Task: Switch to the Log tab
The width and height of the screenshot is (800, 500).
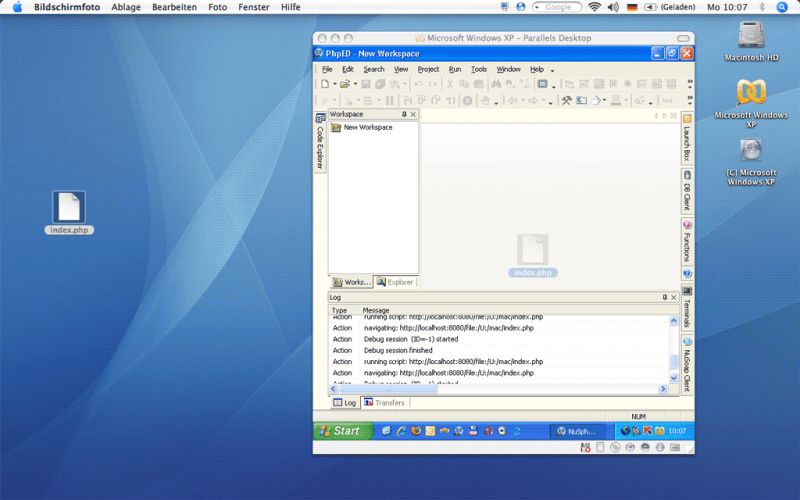Action: pos(344,403)
